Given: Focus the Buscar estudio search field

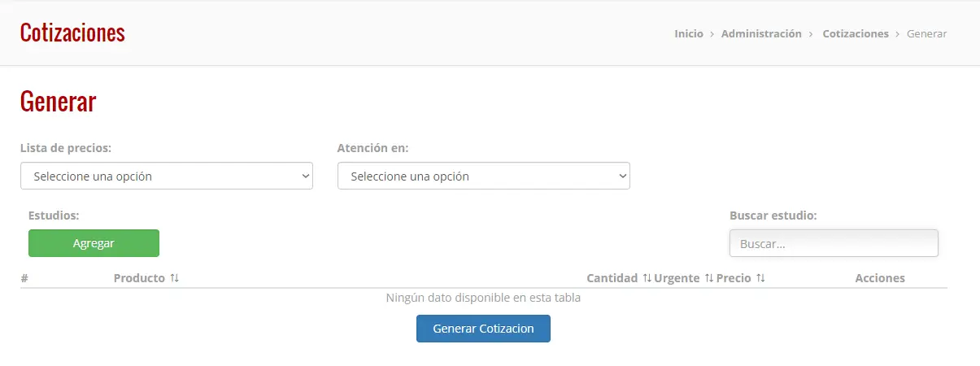Looking at the screenshot, I should pyautogui.click(x=834, y=243).
